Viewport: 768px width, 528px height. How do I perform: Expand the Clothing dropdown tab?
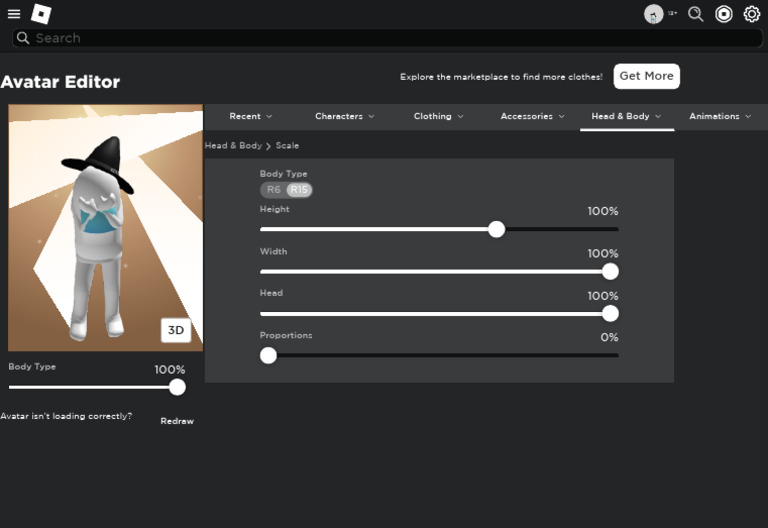[438, 116]
